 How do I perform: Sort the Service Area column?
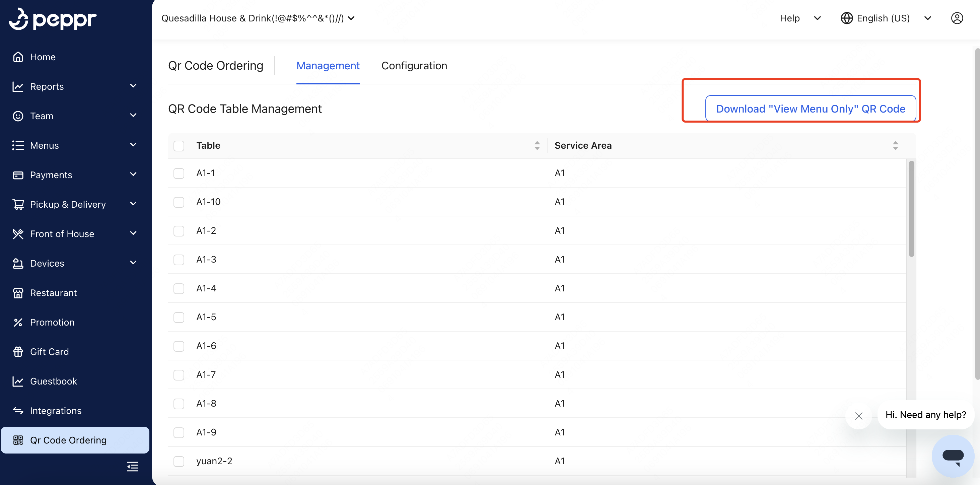click(x=896, y=145)
